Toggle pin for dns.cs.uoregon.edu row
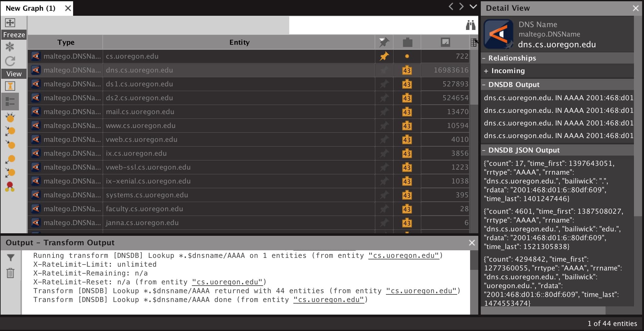 pyautogui.click(x=384, y=70)
